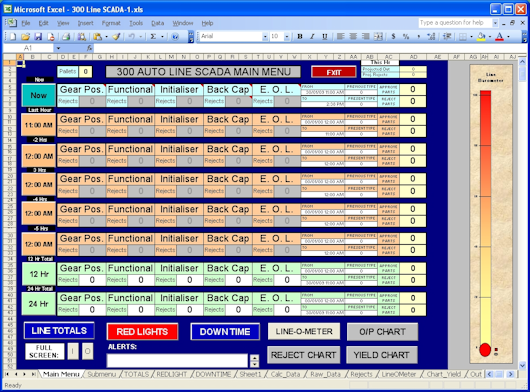
Task: Expand the Name Box dropdown arrow
Action: click(x=58, y=48)
